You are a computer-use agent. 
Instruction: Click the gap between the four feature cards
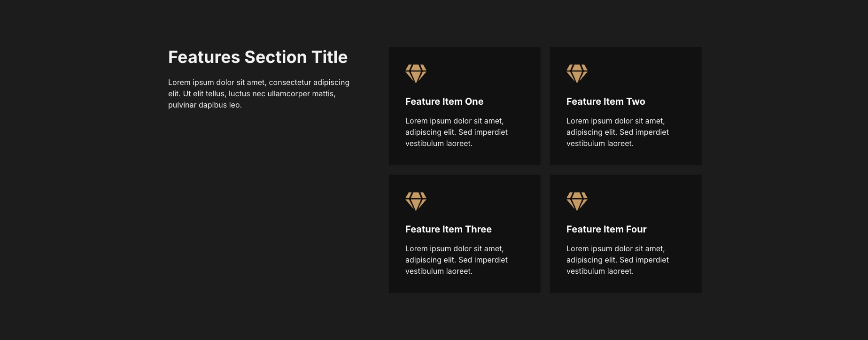tap(545, 170)
